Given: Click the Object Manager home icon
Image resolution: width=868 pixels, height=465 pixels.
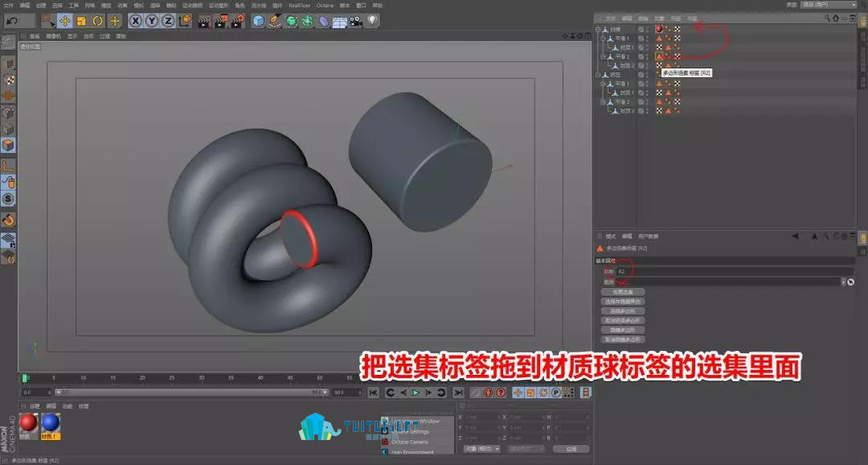Looking at the screenshot, I should [836, 19].
